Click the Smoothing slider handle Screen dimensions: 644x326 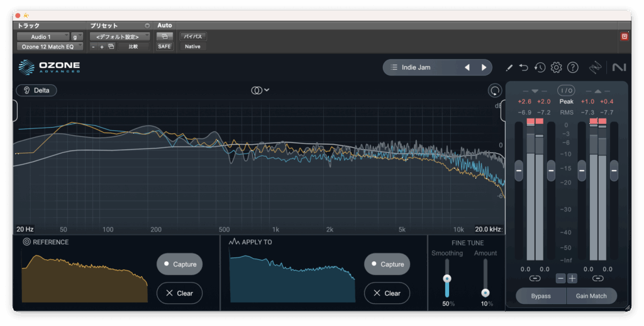[447, 278]
